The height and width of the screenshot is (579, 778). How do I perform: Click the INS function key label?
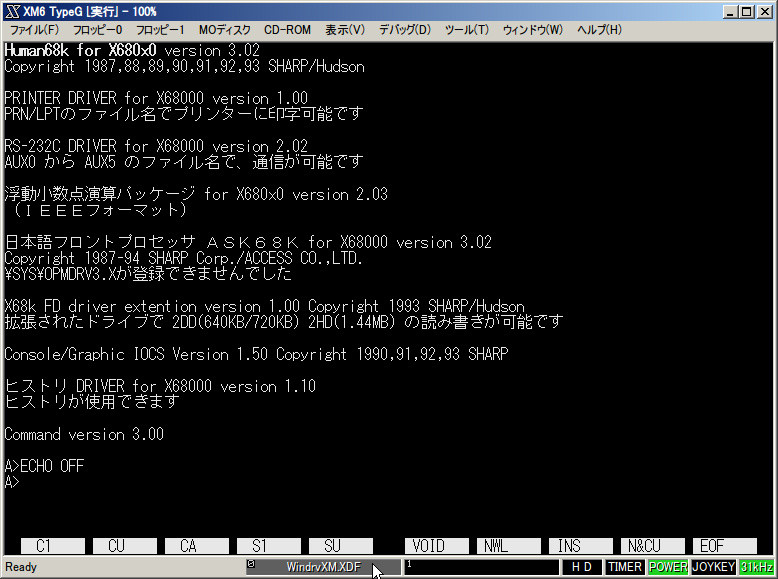point(581,546)
